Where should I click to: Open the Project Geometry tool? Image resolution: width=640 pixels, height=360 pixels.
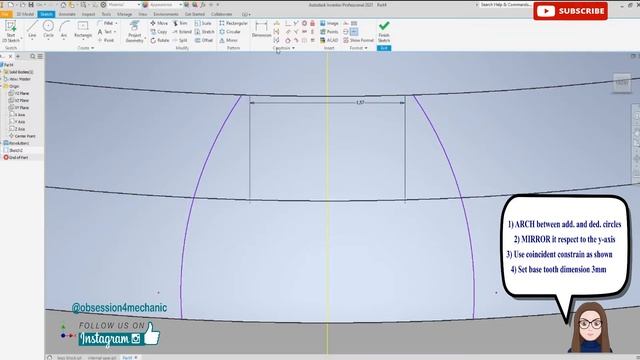tap(134, 31)
